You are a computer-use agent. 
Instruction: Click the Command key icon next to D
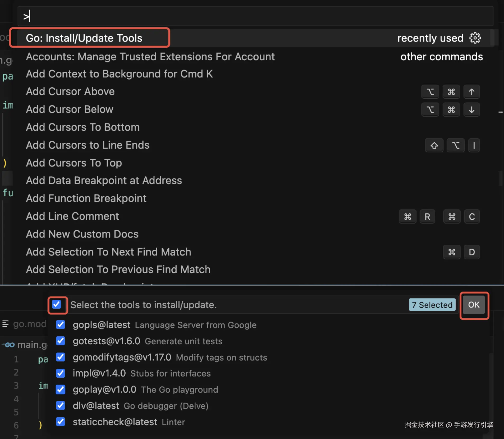452,252
